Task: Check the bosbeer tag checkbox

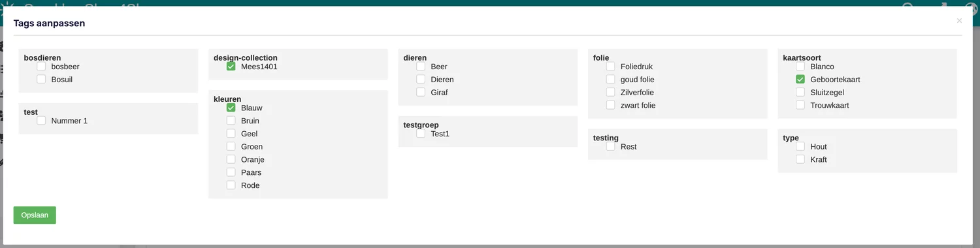Action: pyautogui.click(x=41, y=67)
